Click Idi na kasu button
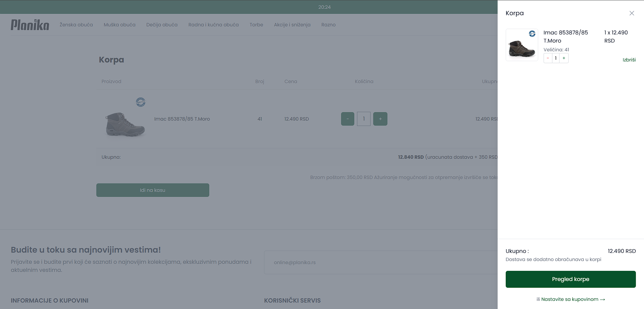This screenshot has height=309, width=644. (x=152, y=190)
